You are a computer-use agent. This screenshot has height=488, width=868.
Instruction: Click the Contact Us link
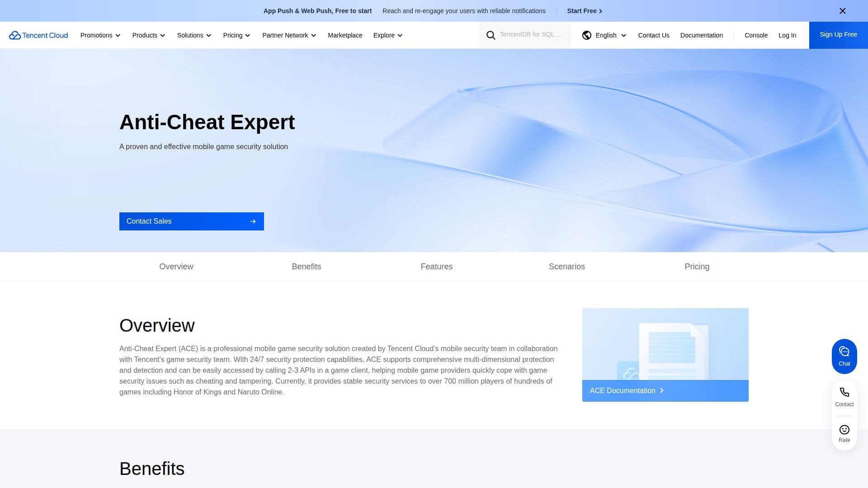[654, 35]
